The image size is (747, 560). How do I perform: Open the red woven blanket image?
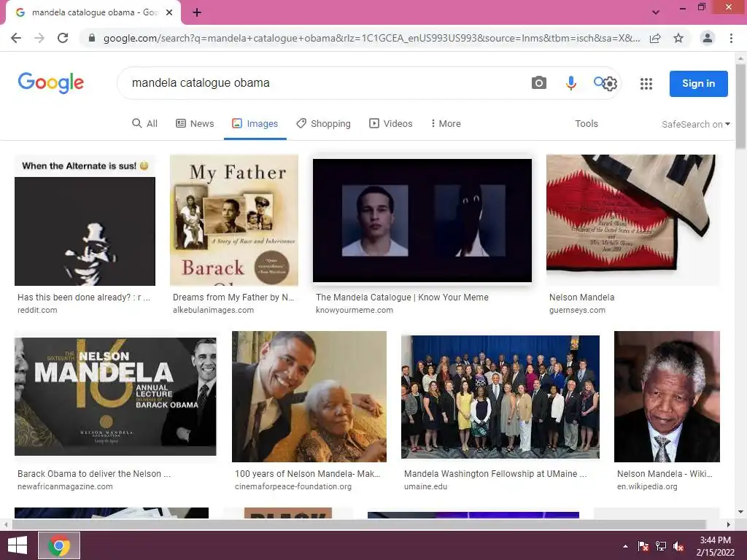click(633, 220)
